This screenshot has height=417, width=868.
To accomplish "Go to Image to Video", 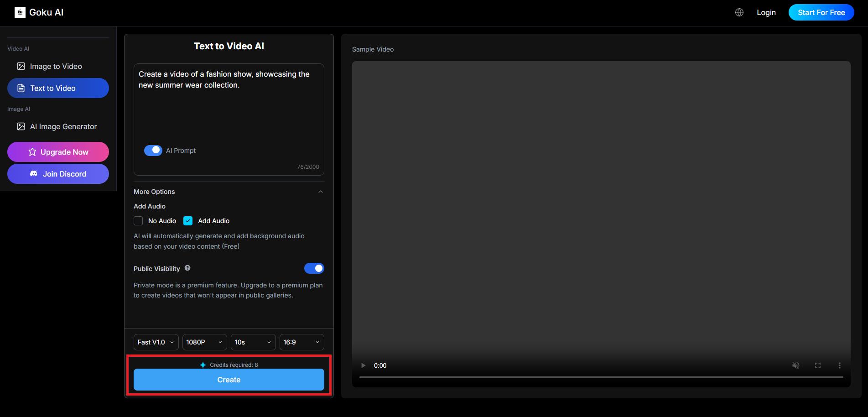I will [x=58, y=66].
